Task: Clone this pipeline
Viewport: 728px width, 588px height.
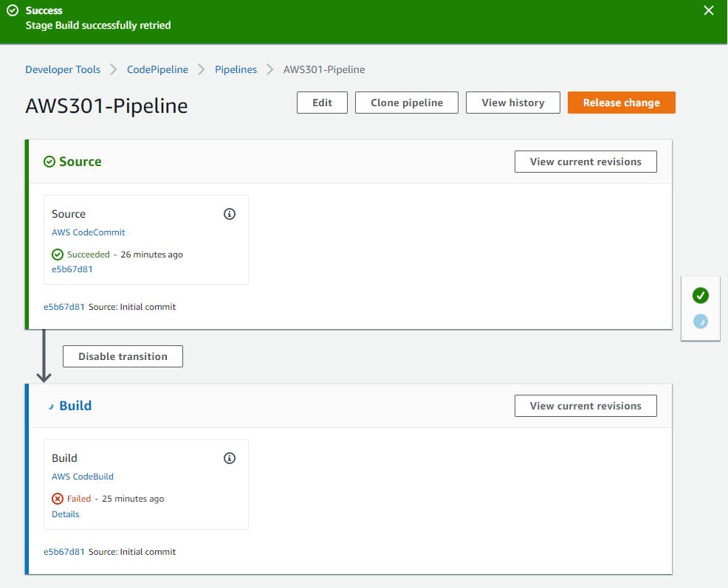Action: pyautogui.click(x=407, y=103)
